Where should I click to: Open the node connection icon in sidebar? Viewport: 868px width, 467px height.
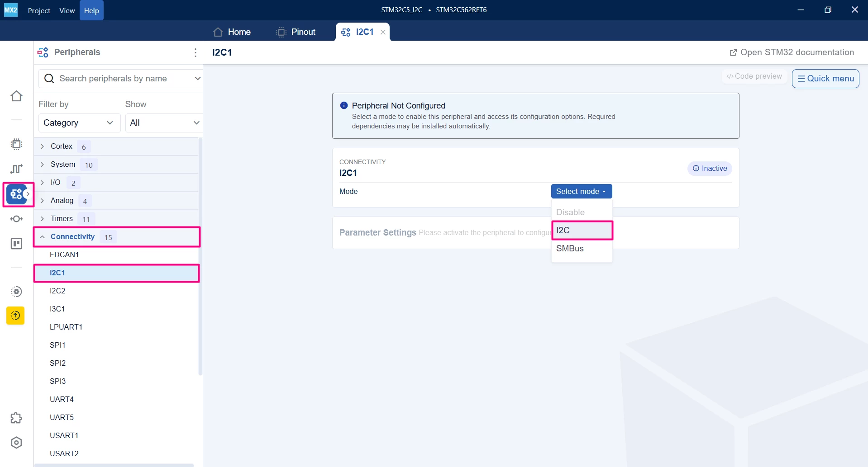[16, 219]
